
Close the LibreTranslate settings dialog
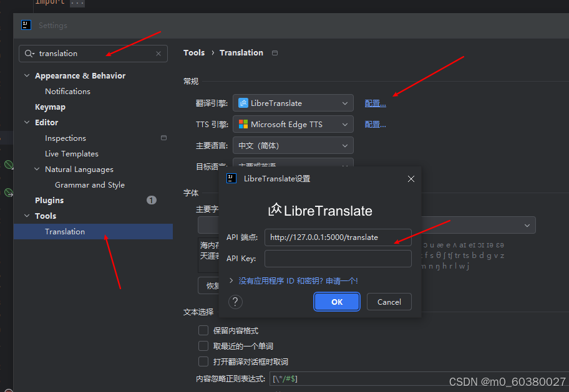click(411, 179)
